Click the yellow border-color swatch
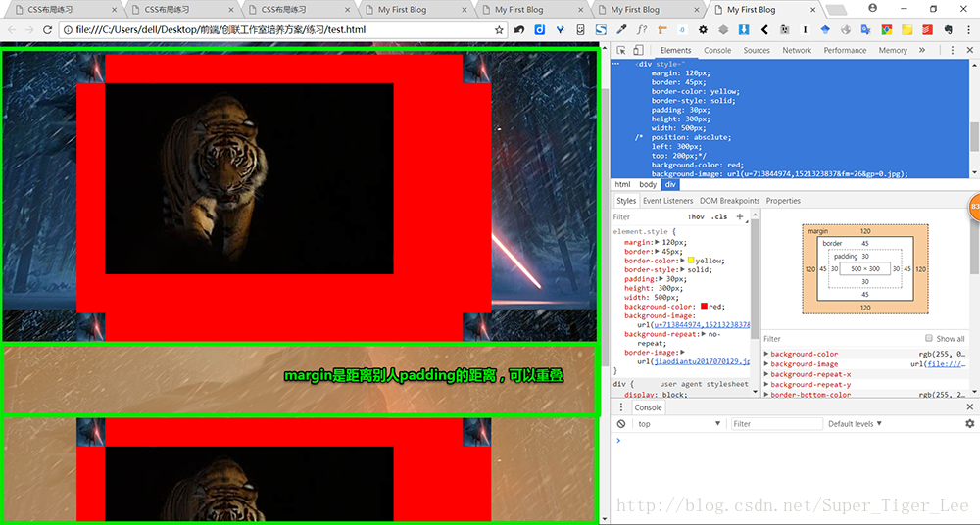 coord(691,261)
